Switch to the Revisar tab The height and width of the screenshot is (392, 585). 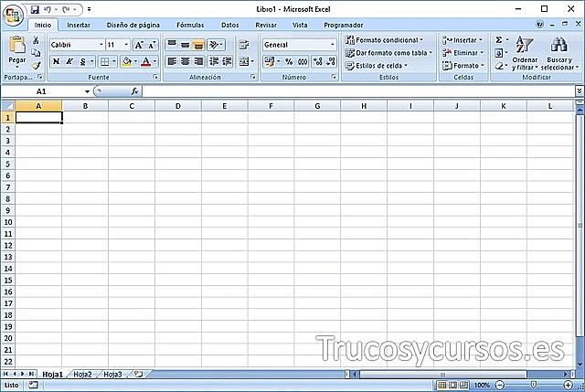coord(266,25)
